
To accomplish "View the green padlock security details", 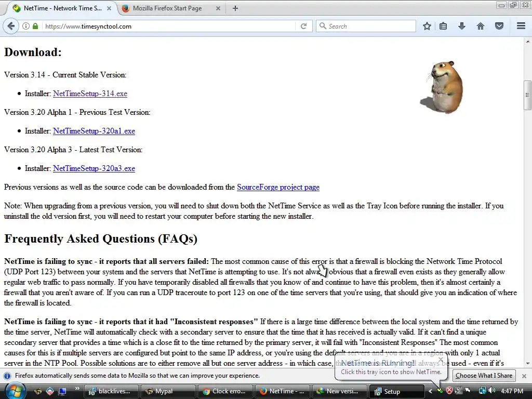I will click(x=35, y=26).
